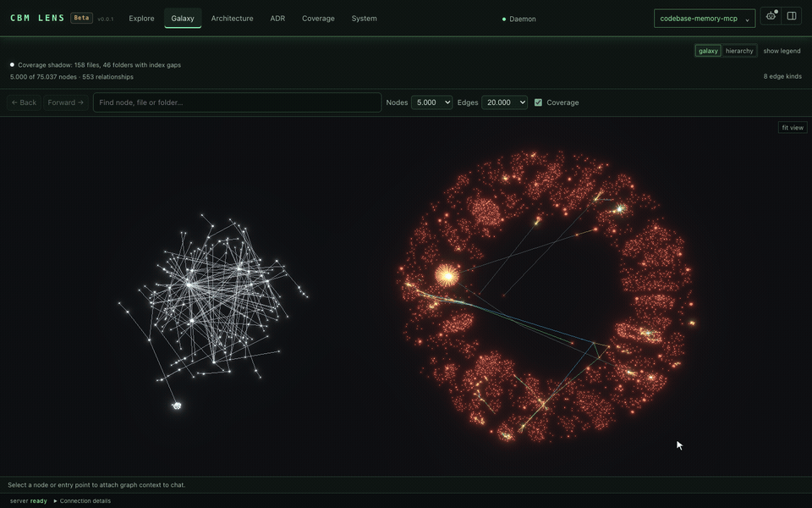Click the server ready status text
This screenshot has height=508, width=812.
[29, 500]
